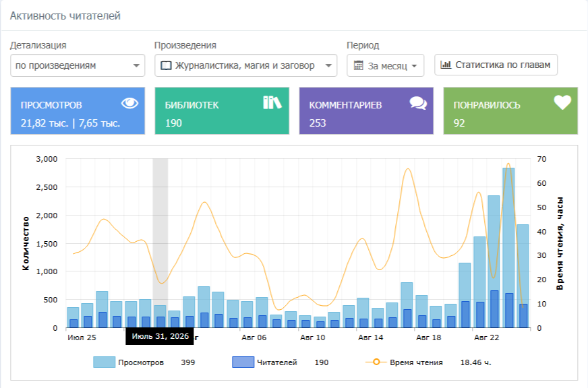Click the heart icon on Понравилось card

click(562, 102)
